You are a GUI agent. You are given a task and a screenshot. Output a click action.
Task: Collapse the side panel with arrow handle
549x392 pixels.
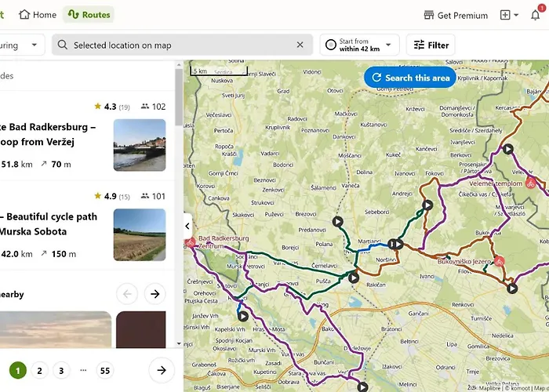click(x=187, y=226)
